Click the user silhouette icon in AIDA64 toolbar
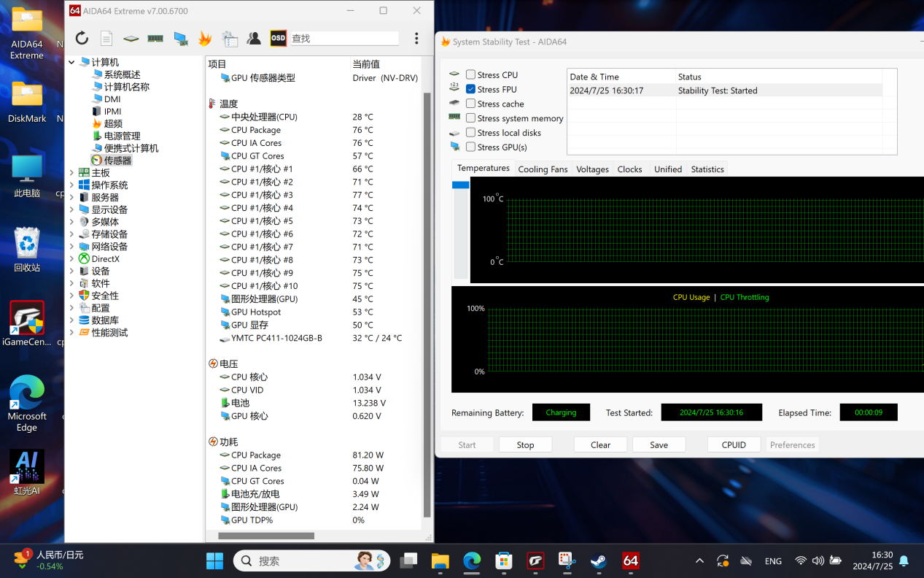 tap(254, 39)
